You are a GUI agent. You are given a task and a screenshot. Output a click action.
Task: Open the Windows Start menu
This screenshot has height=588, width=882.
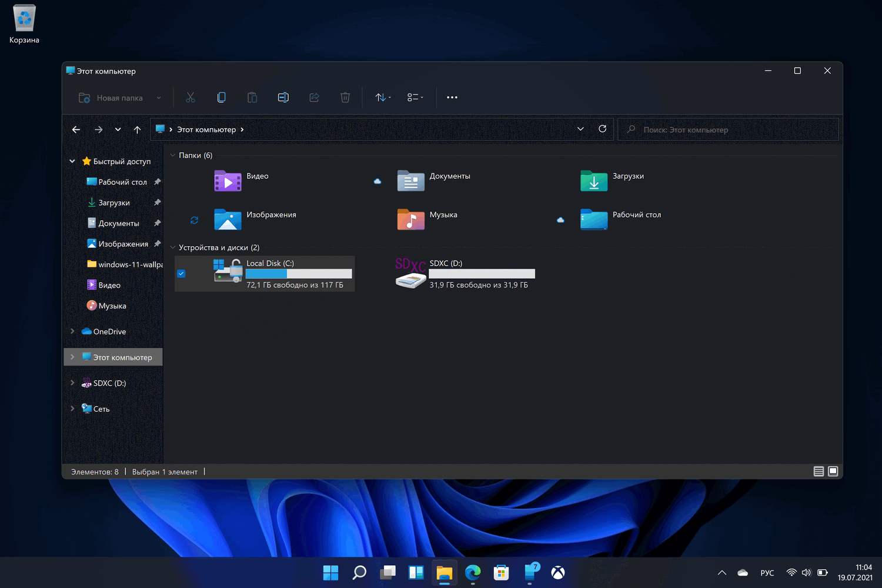point(331,572)
